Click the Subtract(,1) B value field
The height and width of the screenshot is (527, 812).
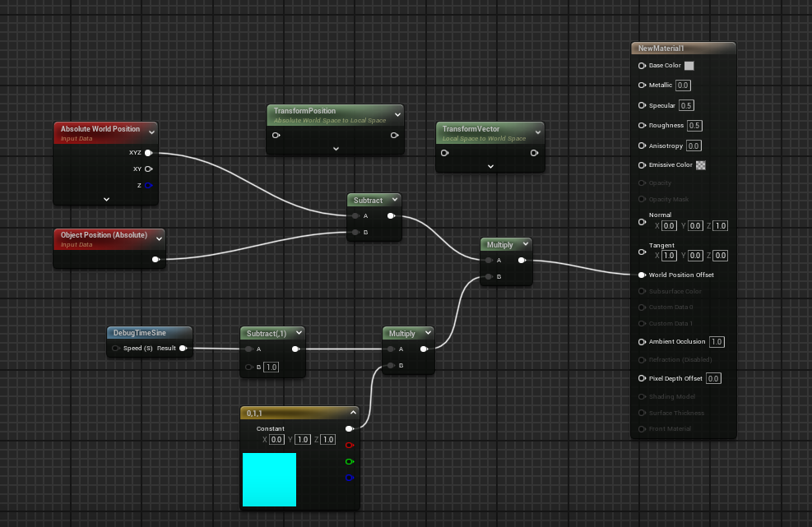click(271, 367)
